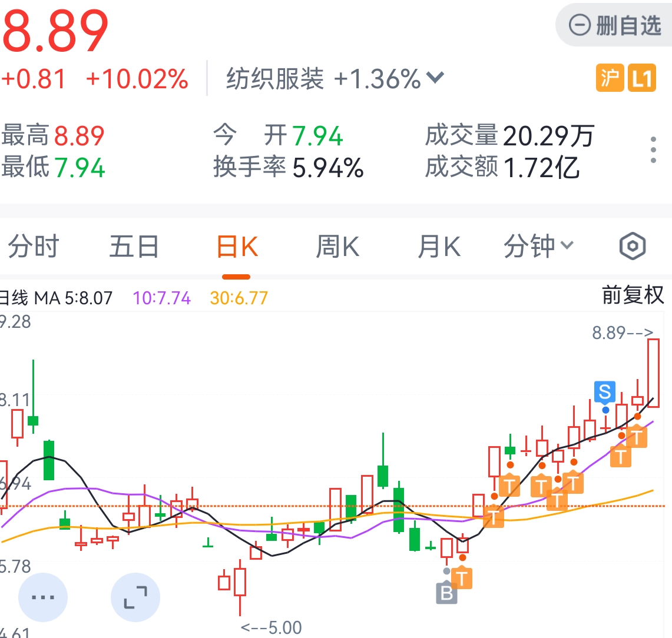Viewport: 672px width, 638px height.
Task: Click the minus circle icon in 删自选
Action: 580,25
